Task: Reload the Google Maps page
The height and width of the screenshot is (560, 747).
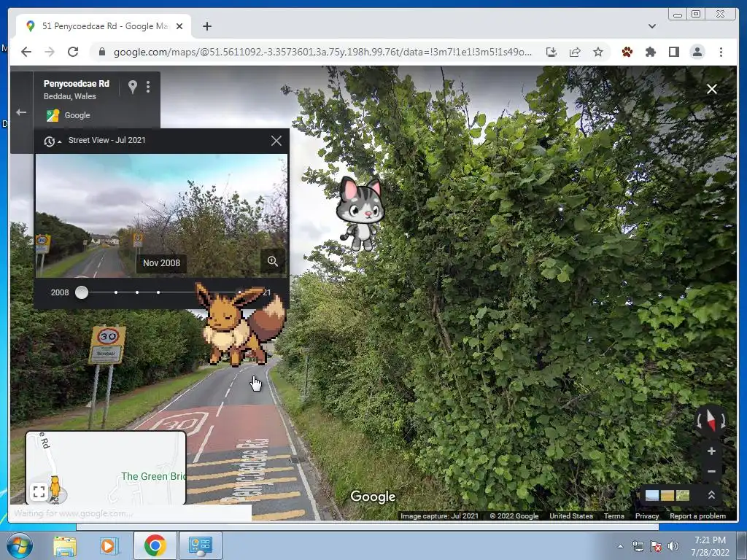Action: pyautogui.click(x=73, y=52)
